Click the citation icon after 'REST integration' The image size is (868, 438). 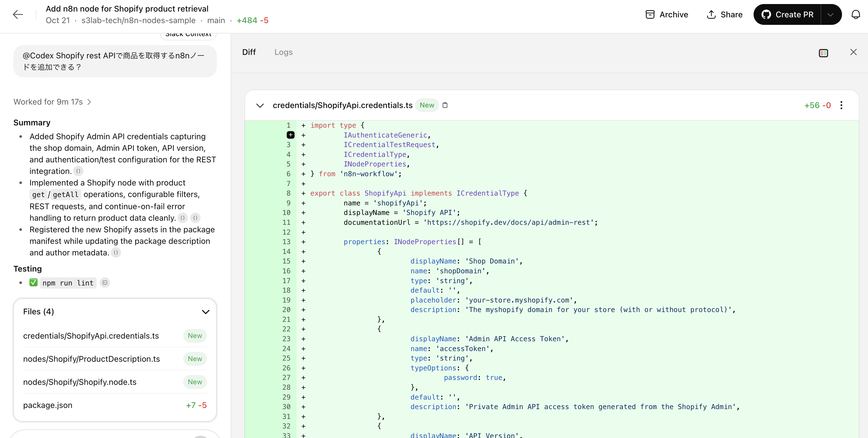point(78,171)
